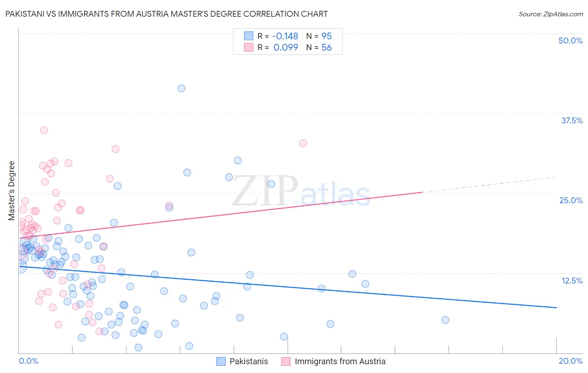Click the N = 95 value in legend
588x373 pixels.
(x=319, y=36)
